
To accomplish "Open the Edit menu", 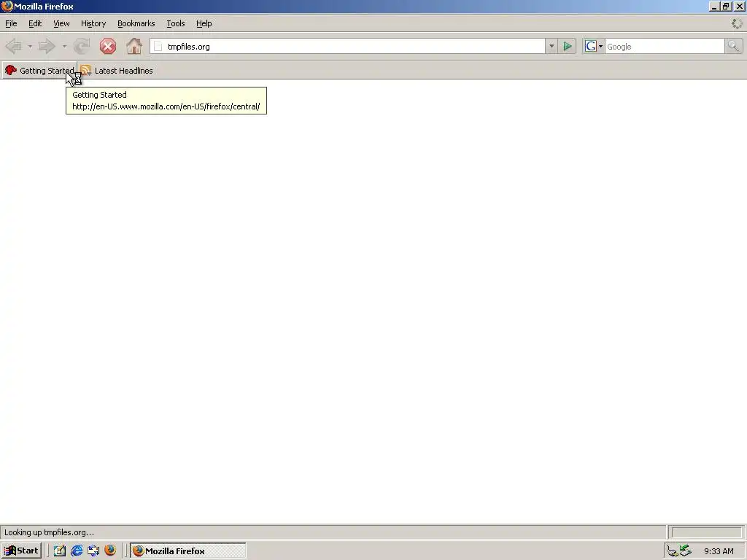I will (x=35, y=23).
